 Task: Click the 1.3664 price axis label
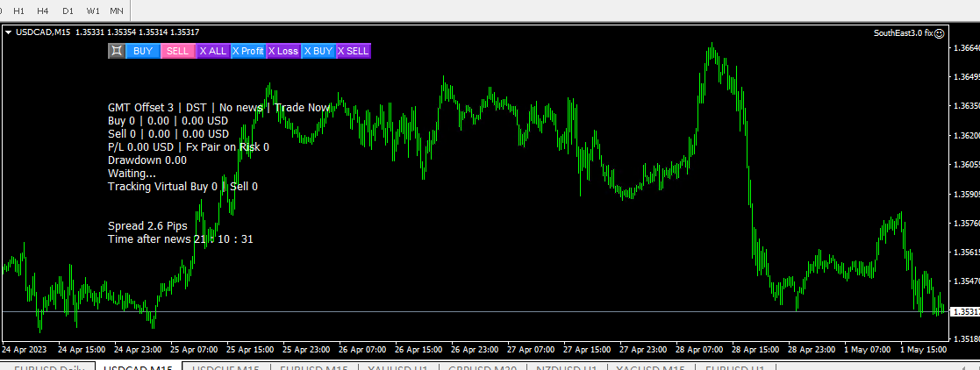coord(966,47)
